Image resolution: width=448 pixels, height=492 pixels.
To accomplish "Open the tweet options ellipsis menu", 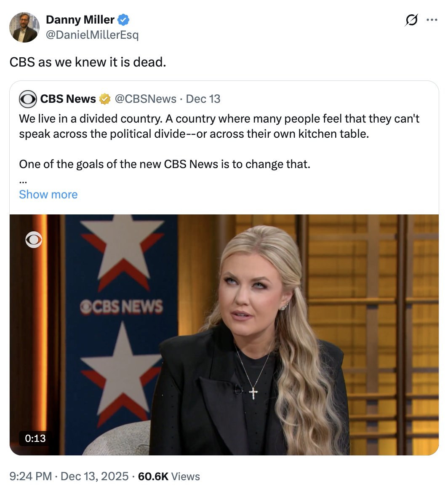I will click(432, 20).
